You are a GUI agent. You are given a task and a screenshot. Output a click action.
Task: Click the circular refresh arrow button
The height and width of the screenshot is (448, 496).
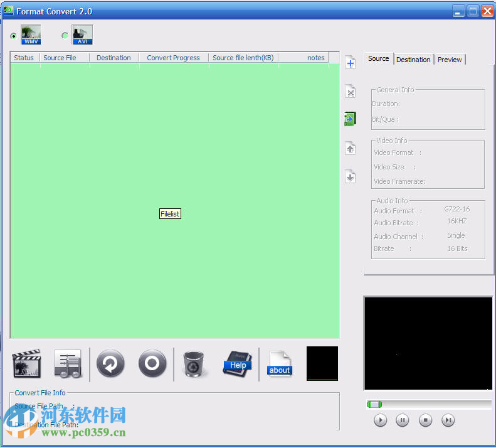[x=110, y=363]
